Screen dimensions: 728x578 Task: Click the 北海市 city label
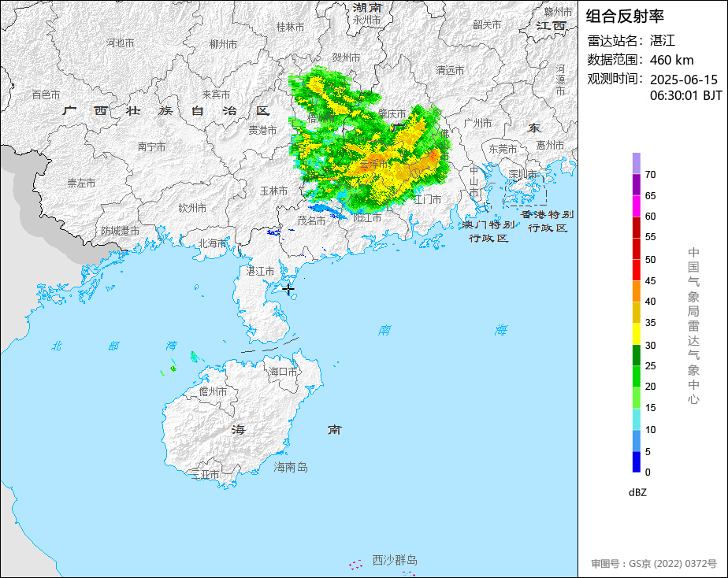click(212, 243)
